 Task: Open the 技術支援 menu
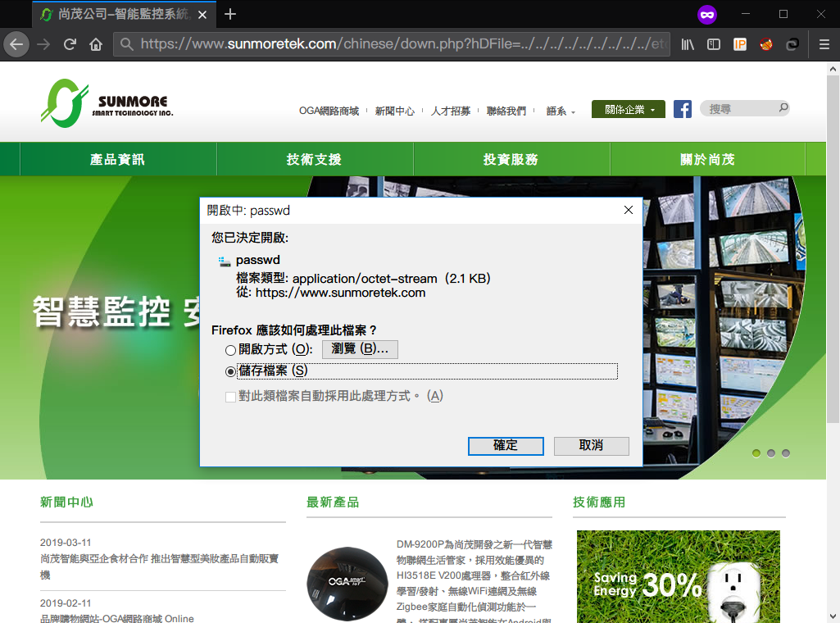pyautogui.click(x=315, y=159)
